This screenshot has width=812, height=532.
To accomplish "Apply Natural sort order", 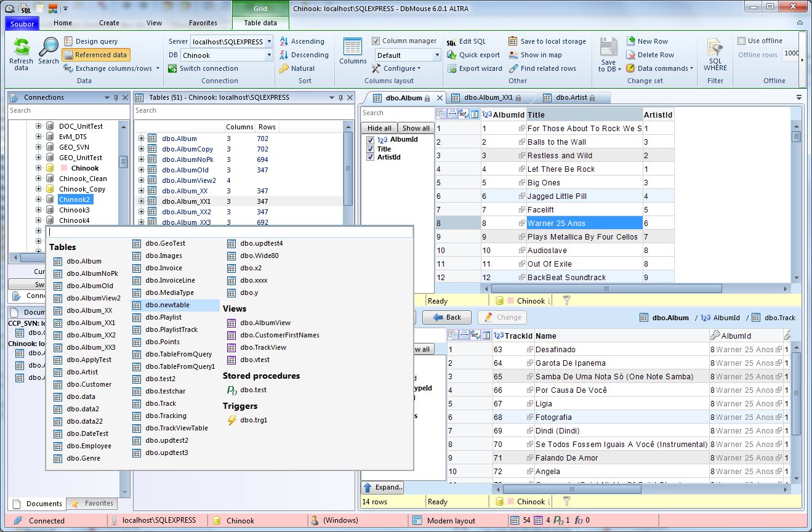I will pyautogui.click(x=297, y=68).
